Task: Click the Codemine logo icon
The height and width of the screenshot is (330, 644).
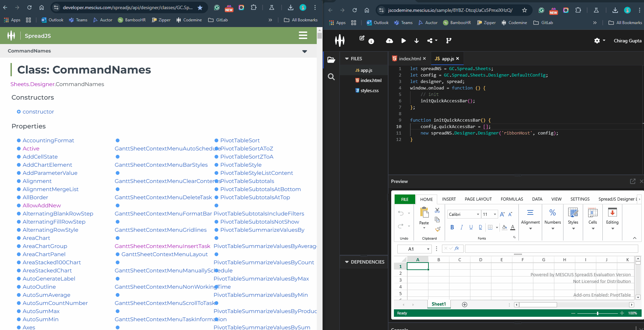Action: 340,40
